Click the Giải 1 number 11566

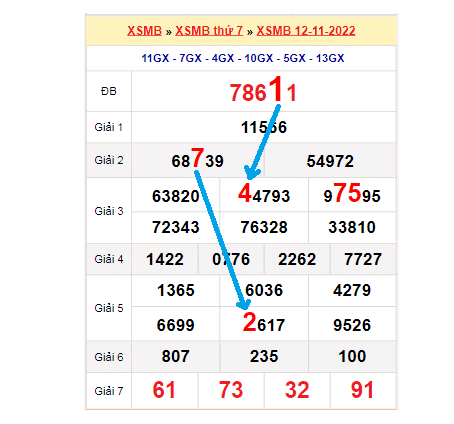pyautogui.click(x=264, y=127)
